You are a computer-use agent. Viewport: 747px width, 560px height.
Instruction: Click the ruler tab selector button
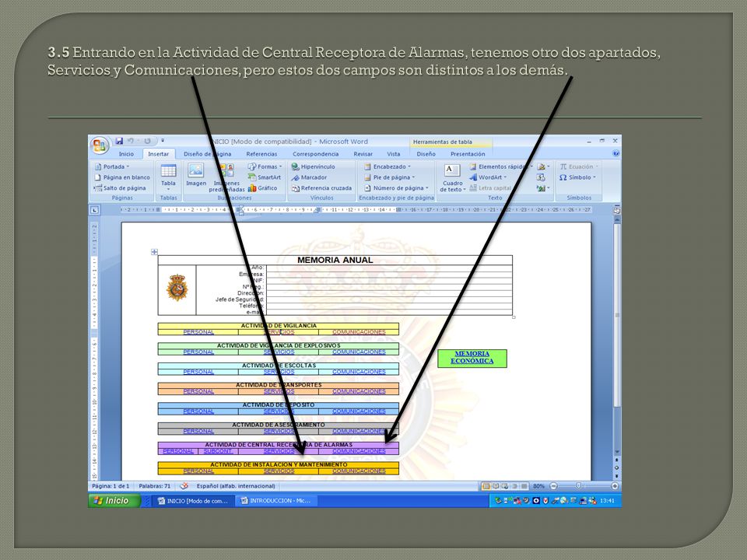[94, 210]
